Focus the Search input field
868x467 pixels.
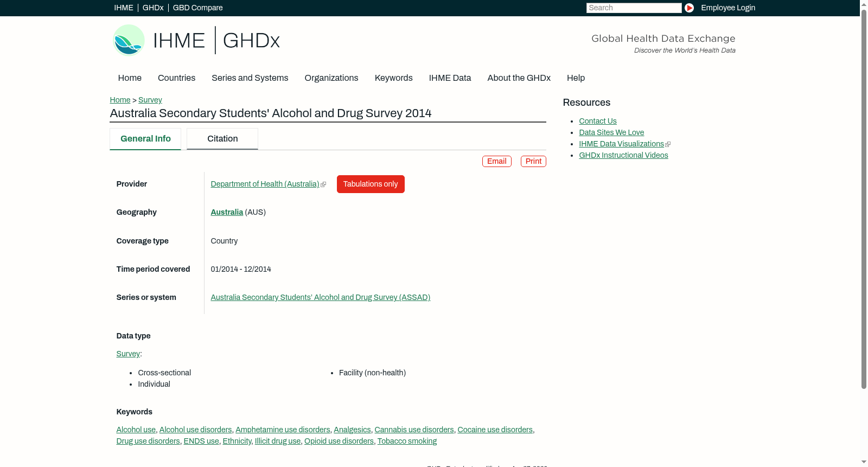tap(634, 8)
